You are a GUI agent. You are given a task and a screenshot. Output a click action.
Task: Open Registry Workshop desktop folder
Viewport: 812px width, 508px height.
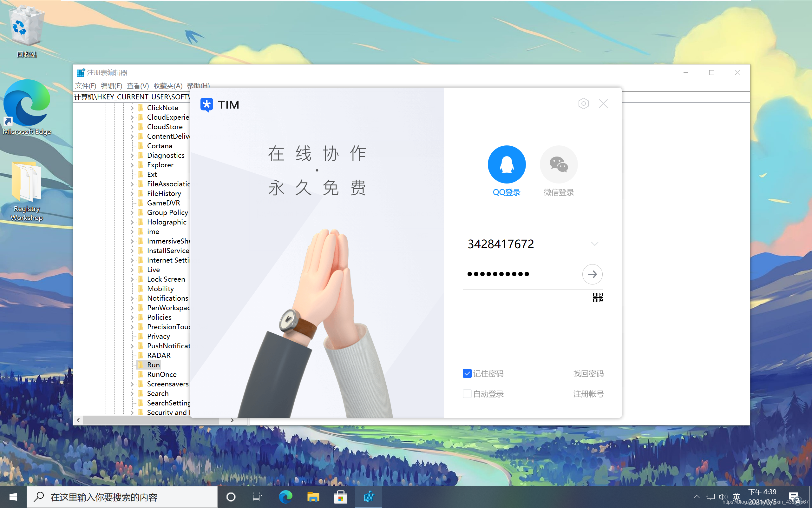[x=27, y=191]
